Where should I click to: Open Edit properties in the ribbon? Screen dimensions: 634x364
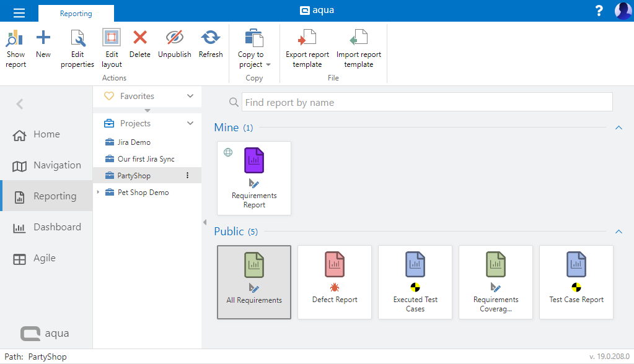pyautogui.click(x=77, y=38)
